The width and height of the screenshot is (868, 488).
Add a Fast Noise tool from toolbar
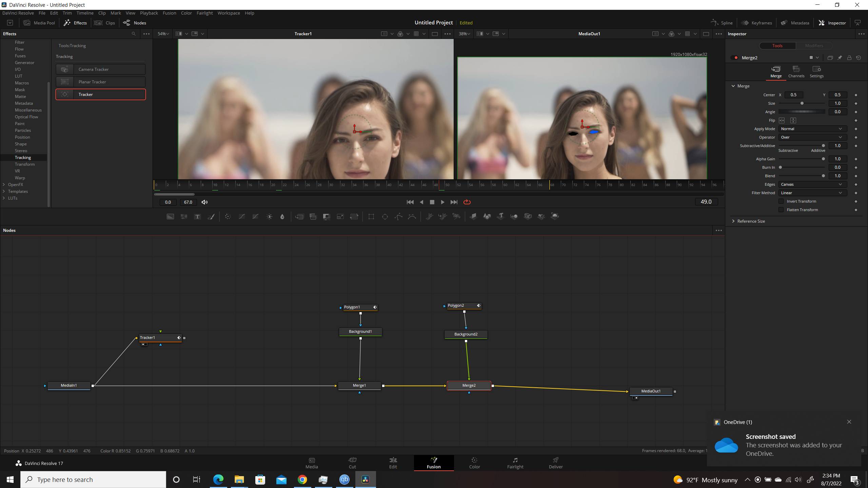pos(184,217)
